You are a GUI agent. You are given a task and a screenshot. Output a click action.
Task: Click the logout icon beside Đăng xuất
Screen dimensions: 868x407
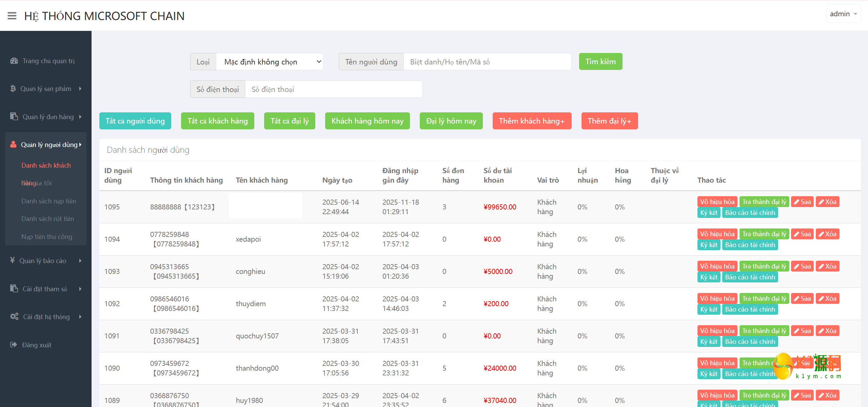point(14,345)
